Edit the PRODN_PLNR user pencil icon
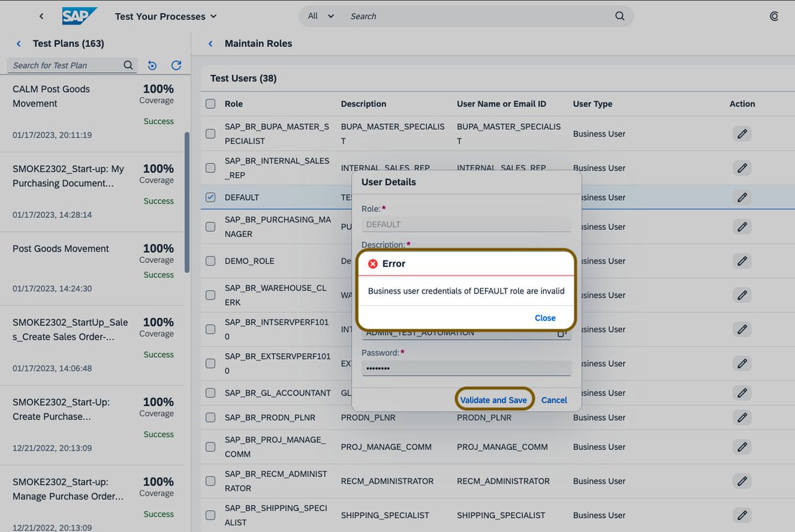This screenshot has height=532, width=795. pos(742,417)
